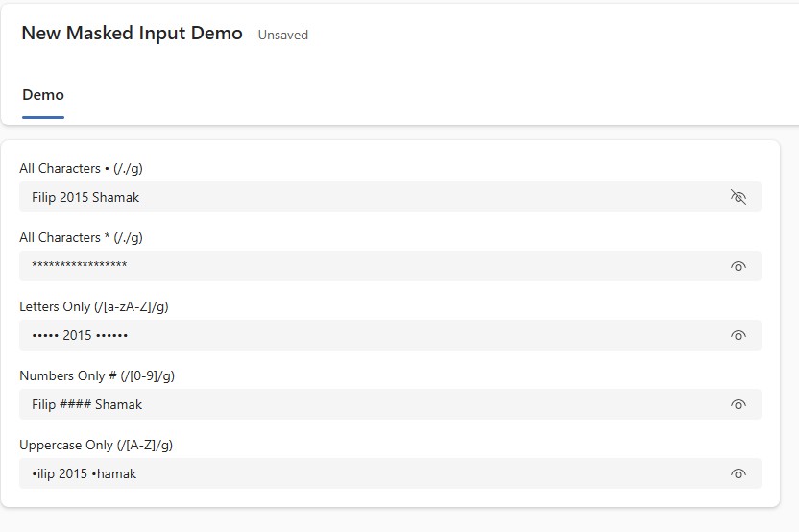Switch to the Demo tab
The height and width of the screenshot is (532, 799).
click(x=43, y=95)
